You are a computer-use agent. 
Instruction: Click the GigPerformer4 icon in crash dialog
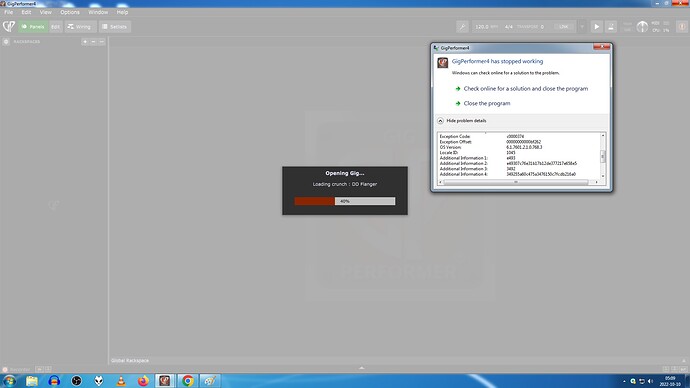coord(443,63)
